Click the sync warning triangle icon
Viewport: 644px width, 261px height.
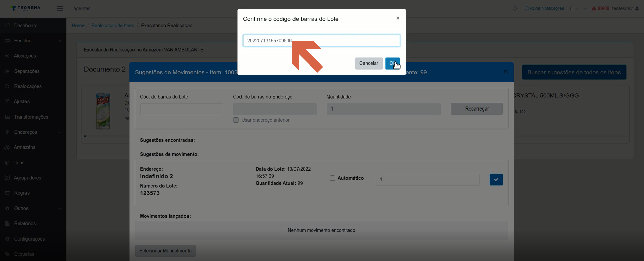[594, 8]
